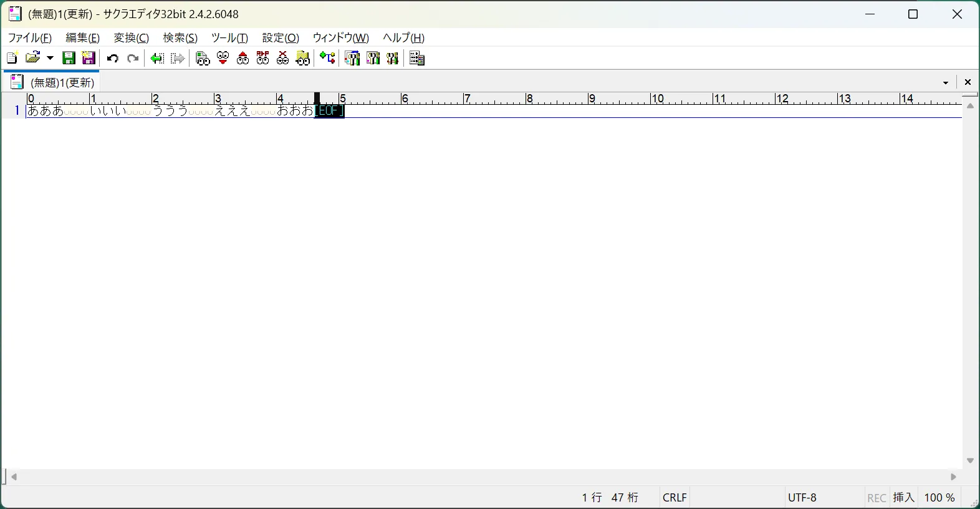Viewport: 980px width, 509px height.
Task: Click the horizontal scrollbar left arrow
Action: click(14, 477)
